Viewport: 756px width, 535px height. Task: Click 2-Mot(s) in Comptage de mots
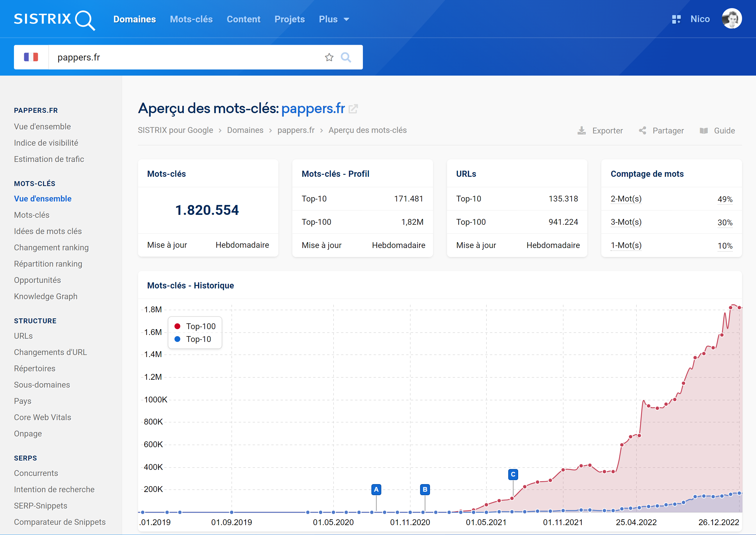coord(626,199)
